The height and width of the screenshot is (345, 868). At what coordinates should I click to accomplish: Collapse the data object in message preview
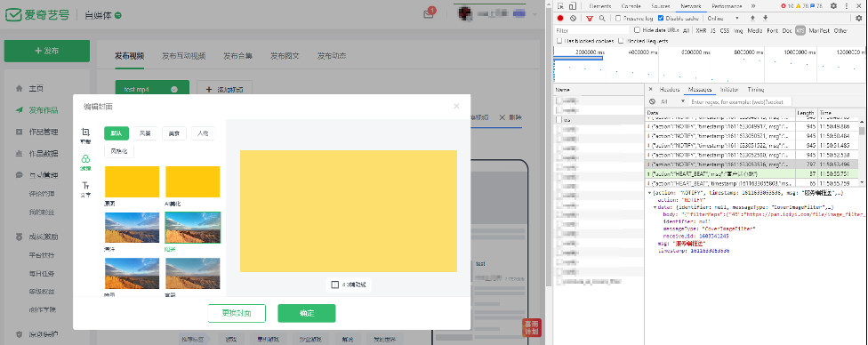pos(655,207)
